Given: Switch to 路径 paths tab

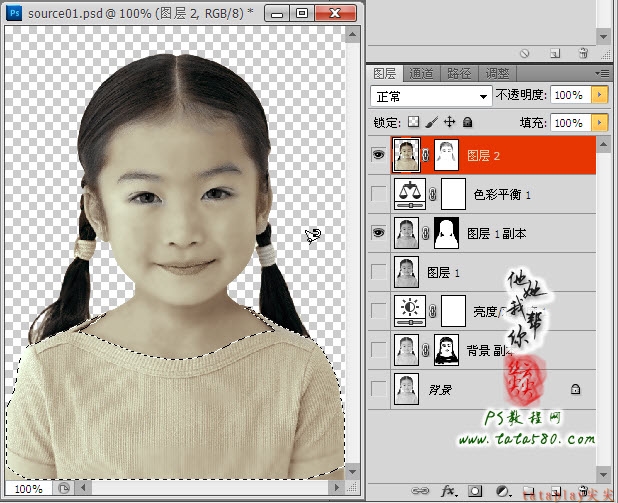Looking at the screenshot, I should 459,73.
